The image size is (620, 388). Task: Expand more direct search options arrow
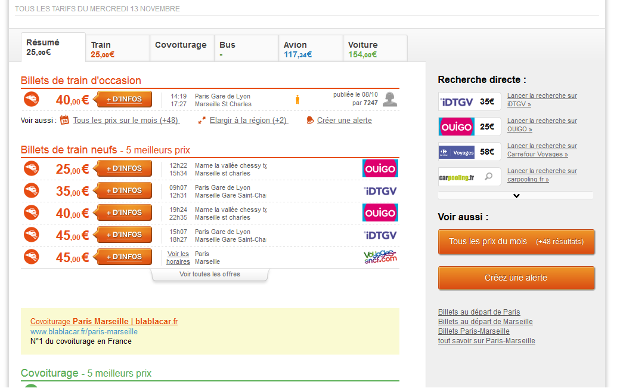coord(516,195)
